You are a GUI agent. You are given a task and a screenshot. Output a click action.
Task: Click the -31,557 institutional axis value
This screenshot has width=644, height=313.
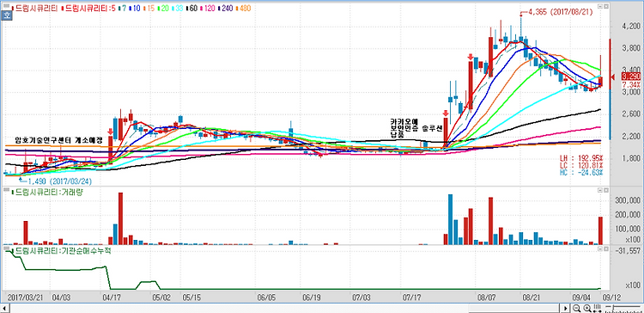point(629,250)
